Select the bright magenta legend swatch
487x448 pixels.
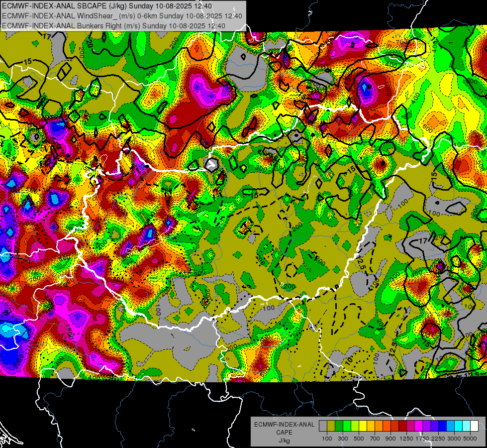coord(419,426)
